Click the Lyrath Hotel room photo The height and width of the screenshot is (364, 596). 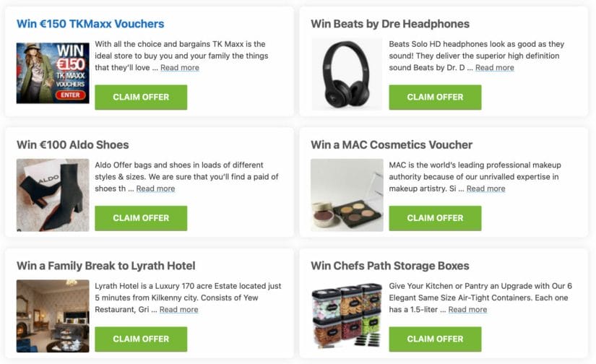[53, 316]
